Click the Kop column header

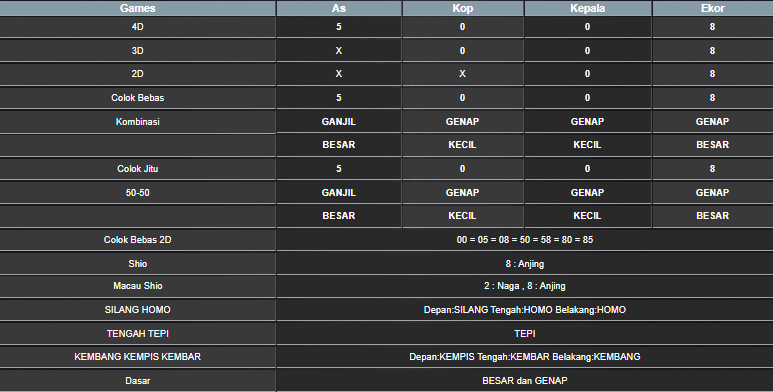(x=462, y=8)
